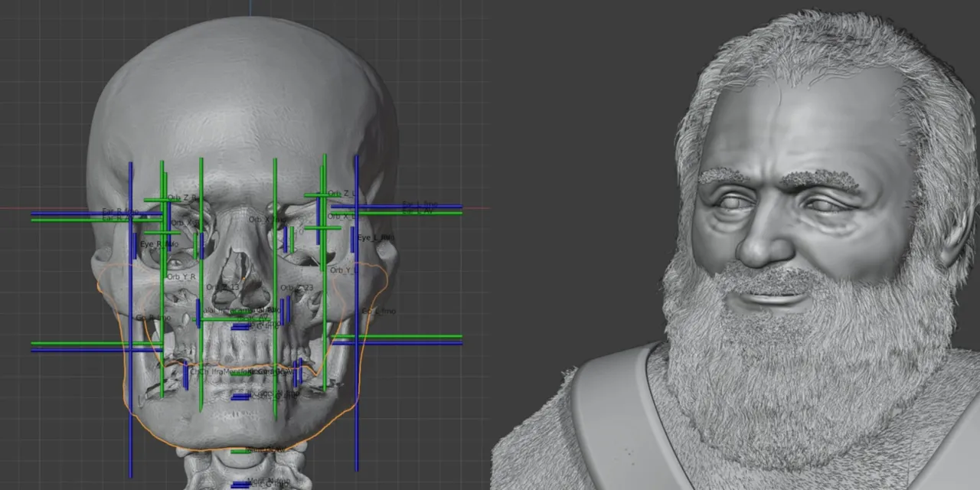Screen dimensions: 980x490
Task: Click the Ear_R marker label at left
Action: [121, 211]
